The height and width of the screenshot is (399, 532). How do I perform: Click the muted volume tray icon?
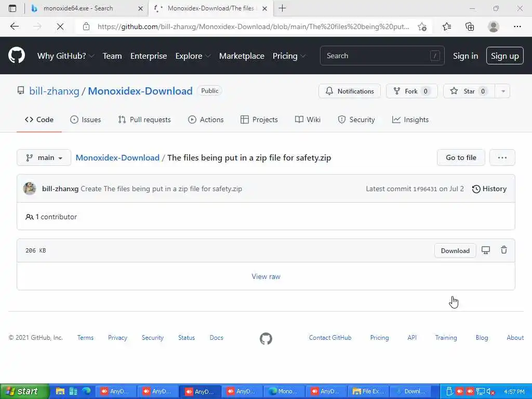click(x=490, y=392)
